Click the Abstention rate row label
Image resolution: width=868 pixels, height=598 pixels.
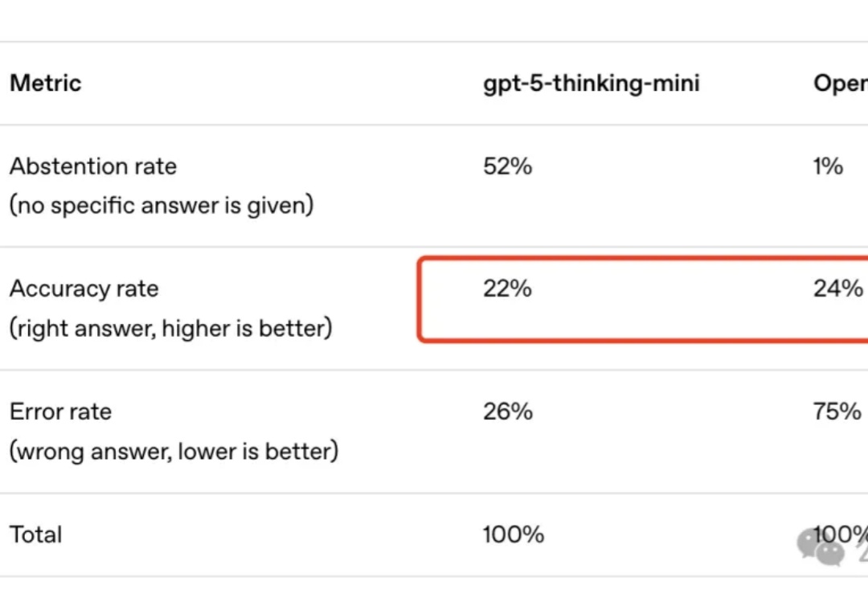(93, 166)
